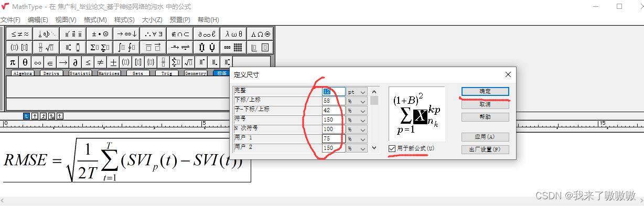Image resolution: width=644 pixels, height=206 pixels.
Task: Cancel the dialog with 取消
Action: pos(485,104)
